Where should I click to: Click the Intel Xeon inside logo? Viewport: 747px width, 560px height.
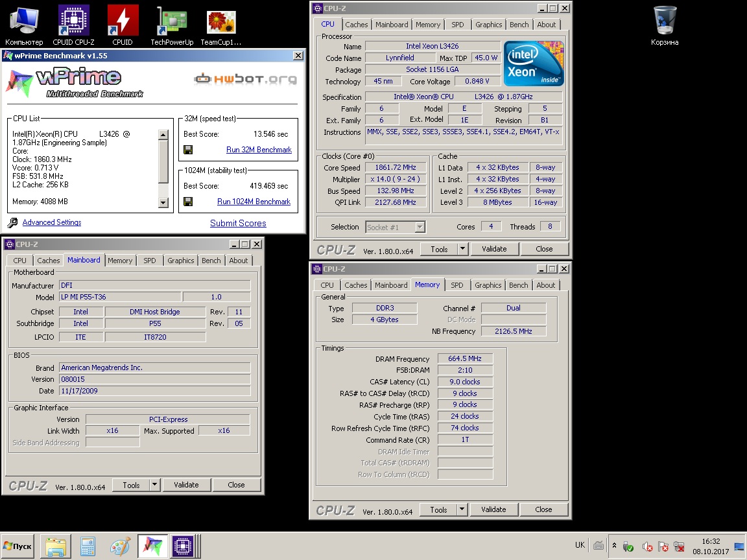(x=534, y=64)
